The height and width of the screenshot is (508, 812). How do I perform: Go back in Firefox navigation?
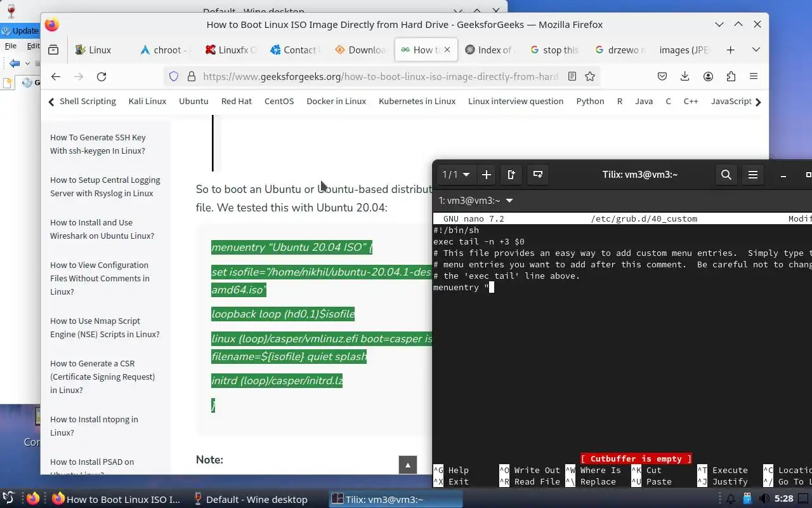pyautogui.click(x=56, y=76)
